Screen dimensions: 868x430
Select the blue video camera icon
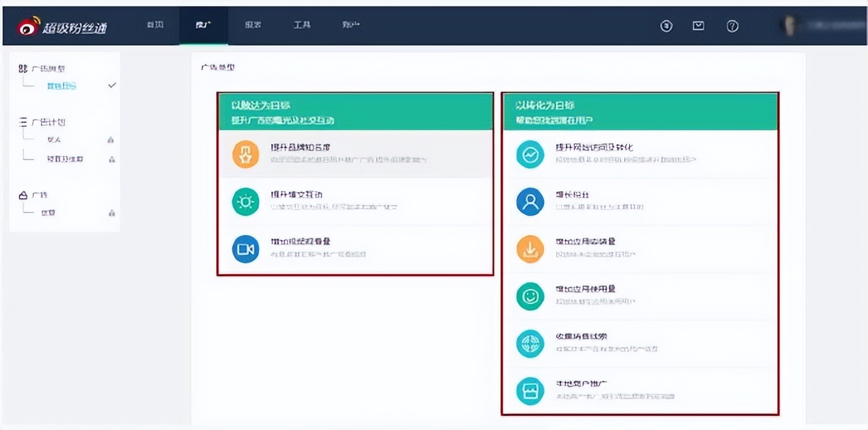coord(245,249)
